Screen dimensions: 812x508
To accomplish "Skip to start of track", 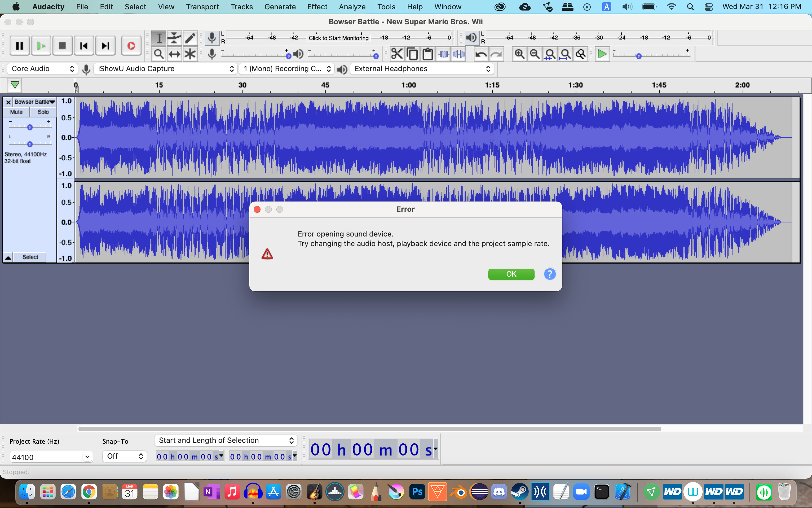I will click(x=84, y=45).
